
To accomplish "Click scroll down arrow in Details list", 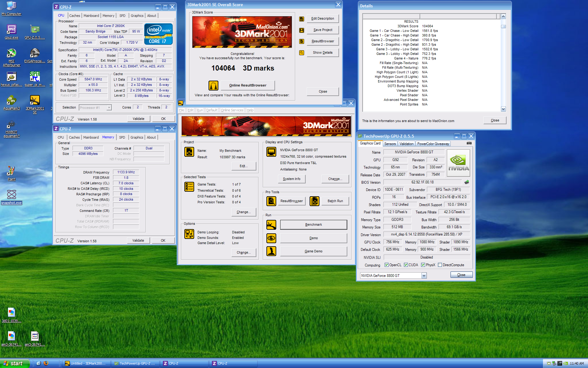I will (503, 109).
